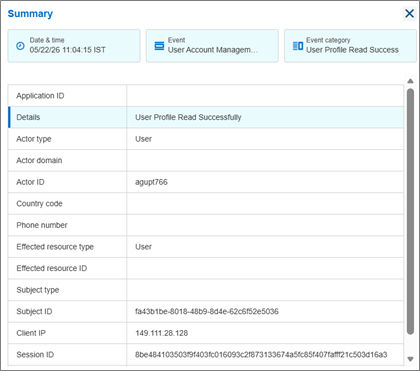Click the 'User Profile Read Successfully' value
This screenshot has height=371, width=420.
coord(188,117)
